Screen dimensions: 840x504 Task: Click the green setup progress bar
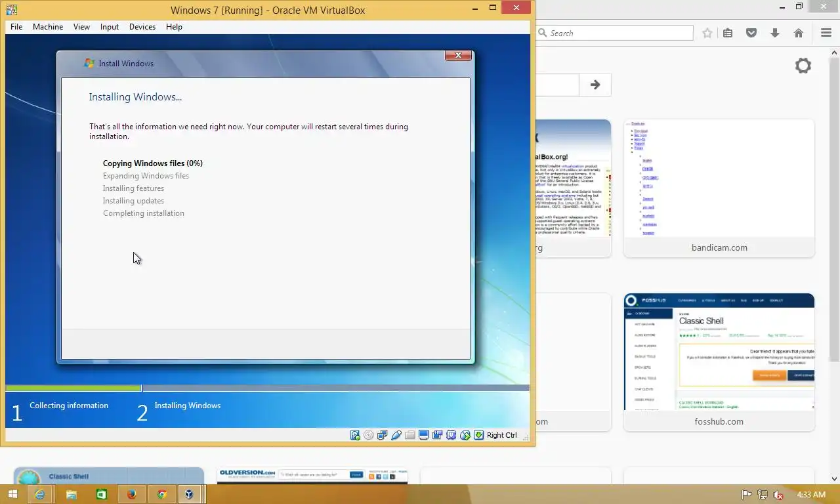(73, 388)
